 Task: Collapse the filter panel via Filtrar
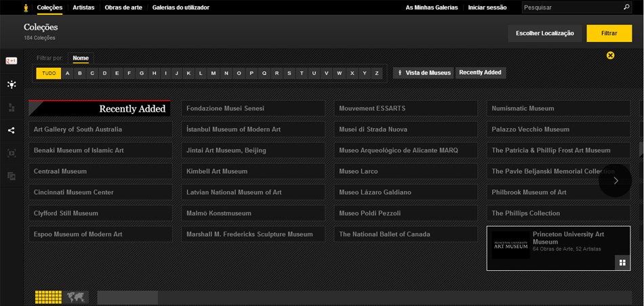(x=609, y=33)
